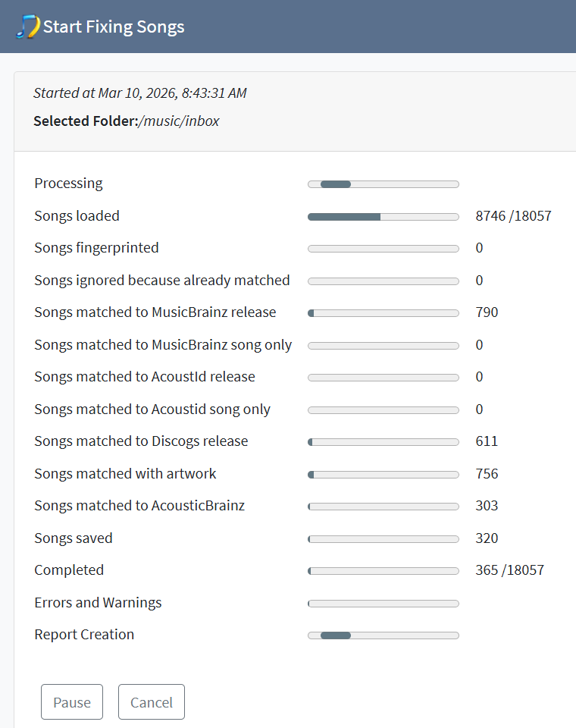The height and width of the screenshot is (728, 576).
Task: Click the Report Creation progress bar
Action: click(383, 635)
